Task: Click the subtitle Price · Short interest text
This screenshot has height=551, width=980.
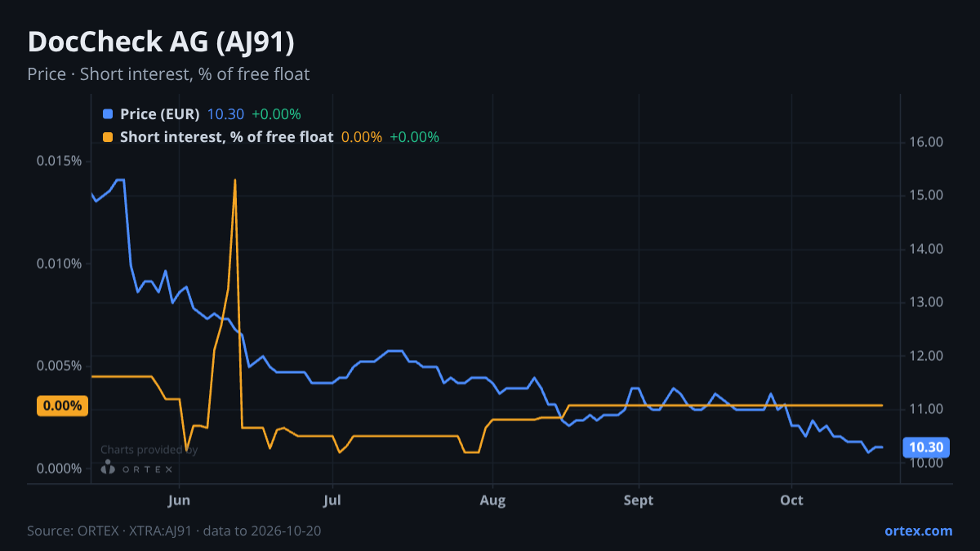Action: click(168, 74)
